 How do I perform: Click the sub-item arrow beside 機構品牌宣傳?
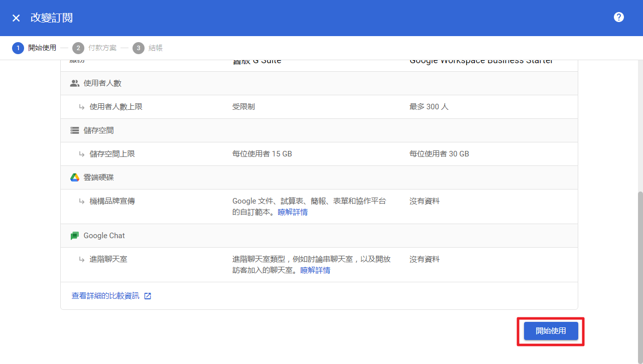click(x=81, y=201)
